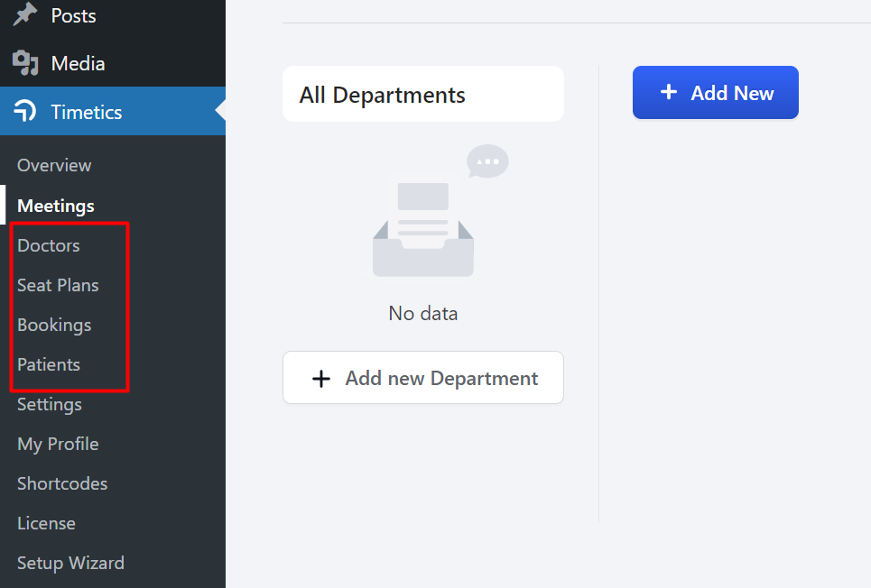
Task: Launch the Setup Wizard
Action: pos(71,563)
